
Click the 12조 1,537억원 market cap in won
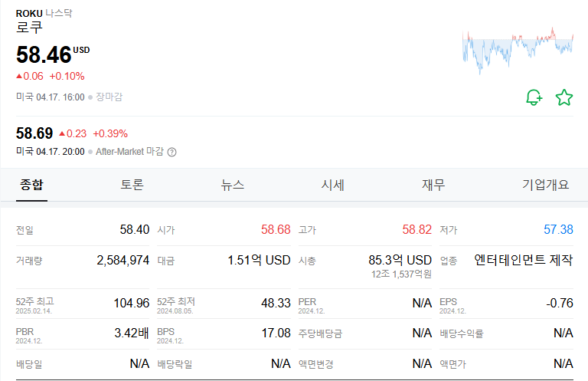401,274
